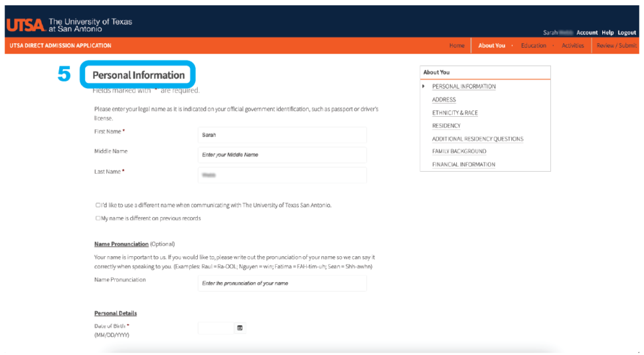
Task: Select the About You tab
Action: click(491, 46)
